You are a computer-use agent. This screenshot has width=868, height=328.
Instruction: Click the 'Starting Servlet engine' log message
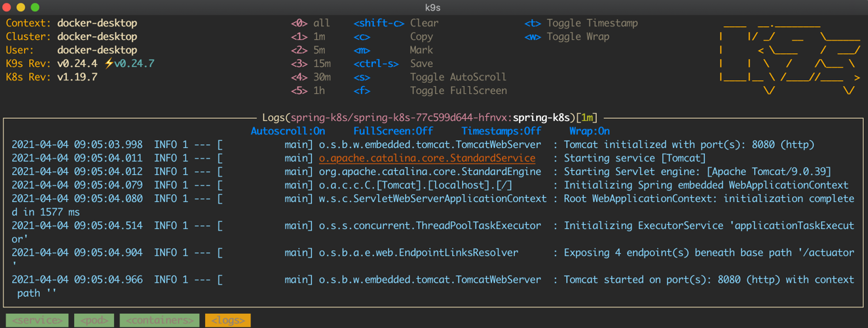(x=698, y=172)
